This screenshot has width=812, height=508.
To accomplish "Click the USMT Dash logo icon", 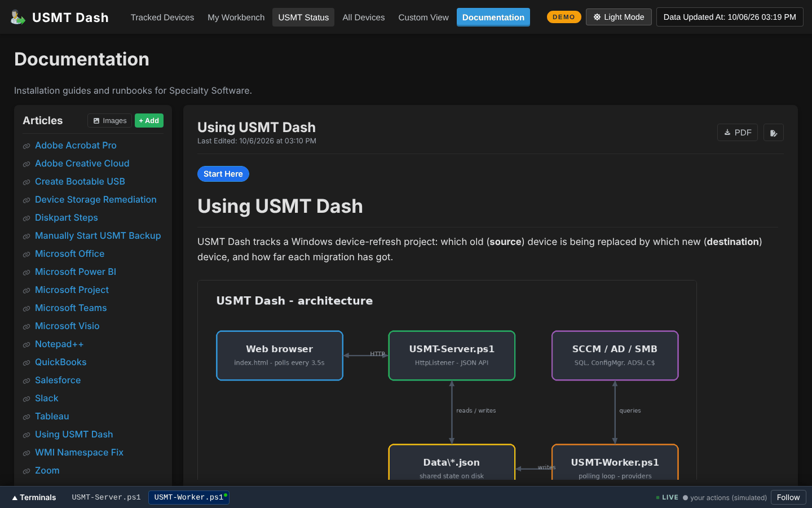I will pyautogui.click(x=18, y=17).
